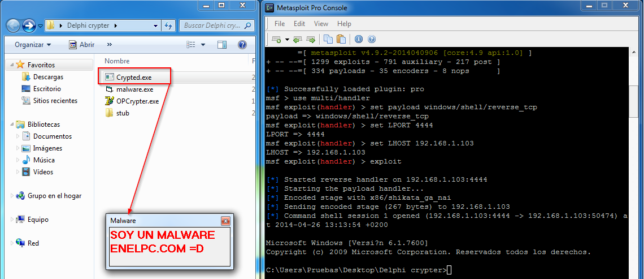Expand the arrow after Delphi crypter breadcrumb
This screenshot has width=644, height=279.
pos(115,25)
